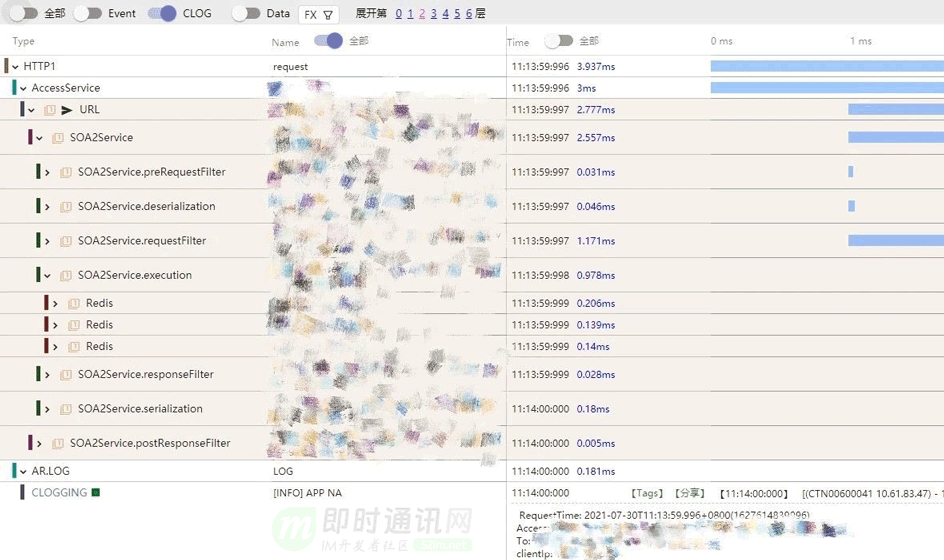Open the 【Tags】 link in CLOGGING row
The width and height of the screenshot is (944, 560).
647,493
